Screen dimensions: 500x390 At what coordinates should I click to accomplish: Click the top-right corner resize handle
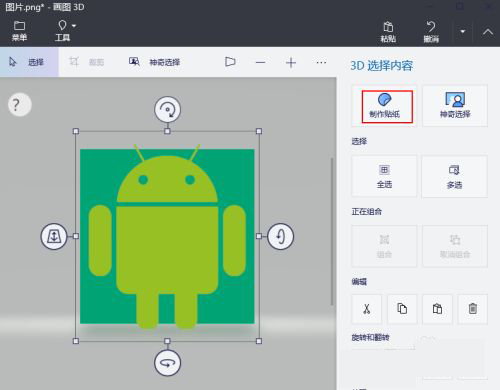tap(259, 131)
